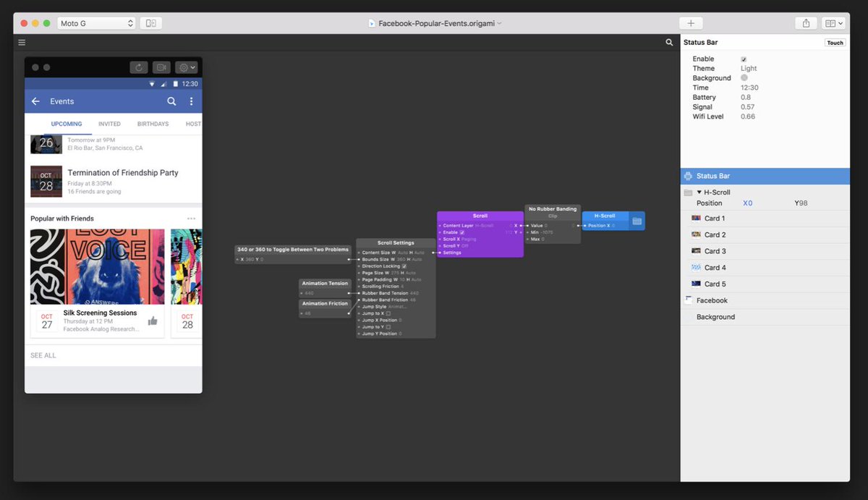Viewport: 868px width, 500px height.
Task: Click the Facebook layer icon
Action: coord(688,300)
